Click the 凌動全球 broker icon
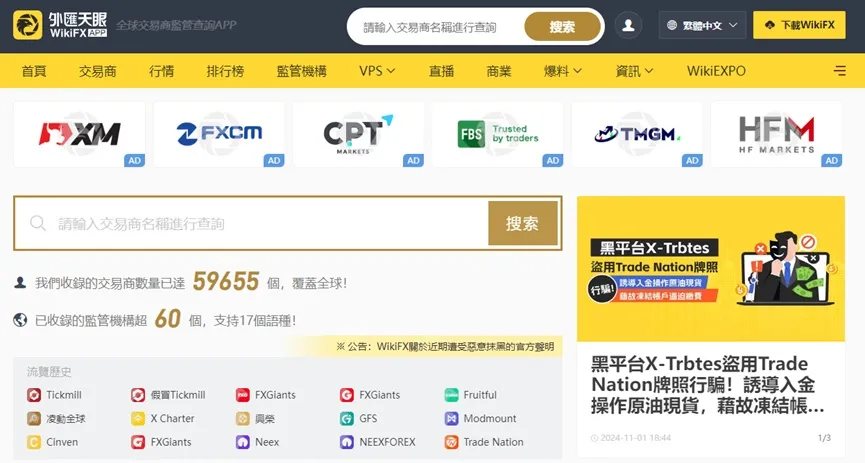This screenshot has height=463, width=865. point(34,418)
